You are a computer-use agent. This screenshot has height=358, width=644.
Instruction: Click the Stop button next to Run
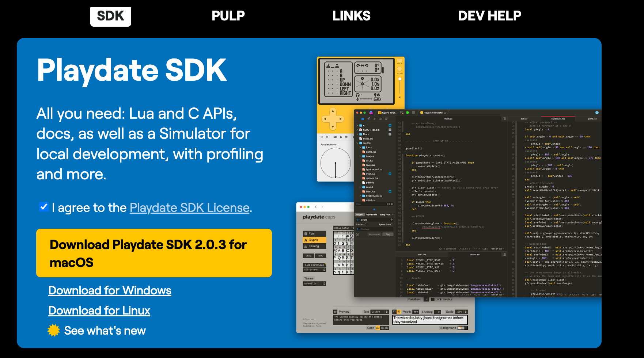click(413, 113)
